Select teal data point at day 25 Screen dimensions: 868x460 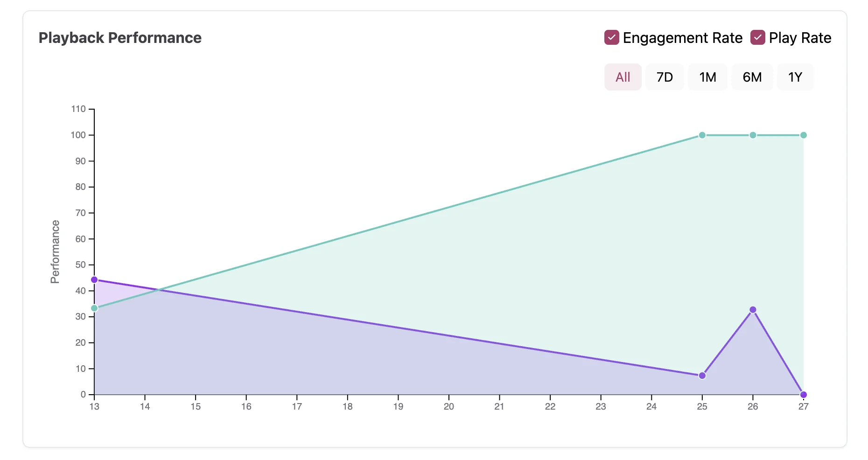pos(702,135)
